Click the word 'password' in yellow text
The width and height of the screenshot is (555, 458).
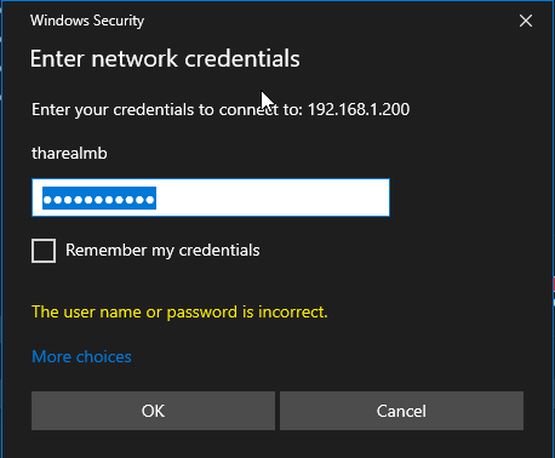pyautogui.click(x=202, y=313)
